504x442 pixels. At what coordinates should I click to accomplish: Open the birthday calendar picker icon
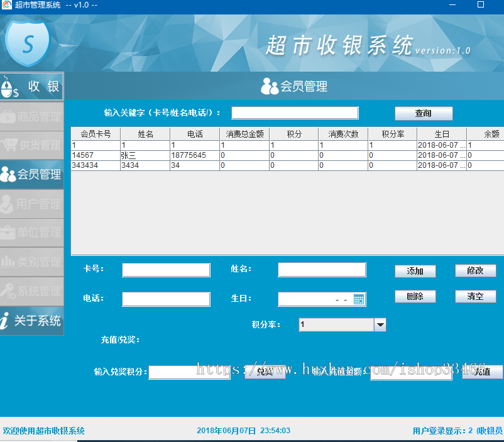point(359,299)
